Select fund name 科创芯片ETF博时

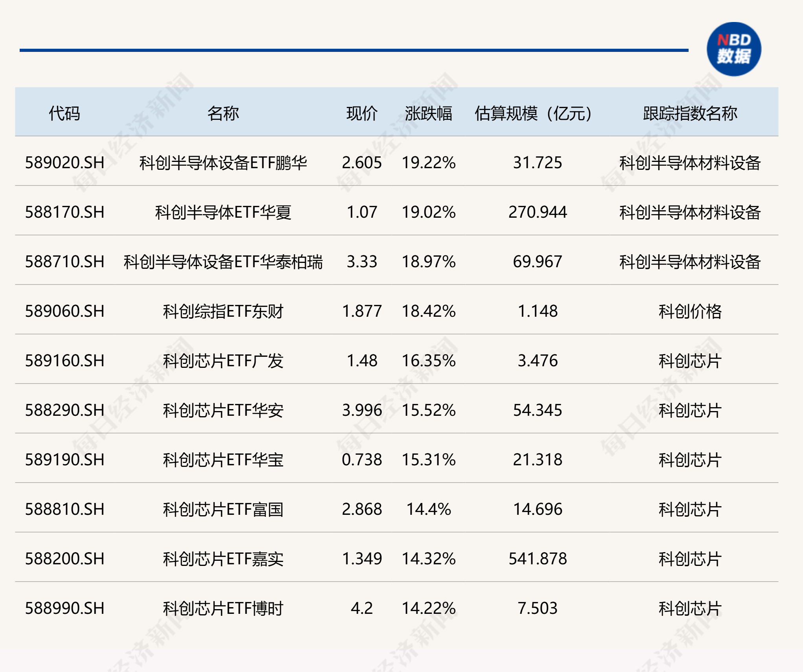point(223,608)
